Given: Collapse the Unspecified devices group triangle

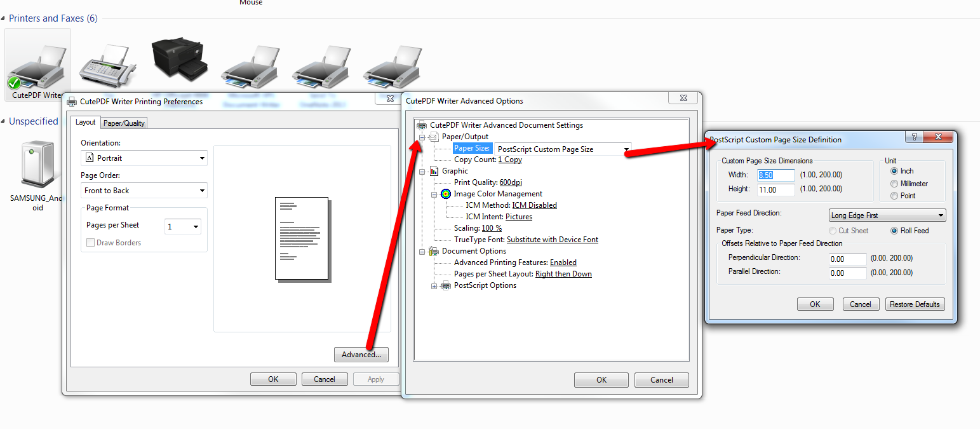Looking at the screenshot, I should tap(4, 121).
